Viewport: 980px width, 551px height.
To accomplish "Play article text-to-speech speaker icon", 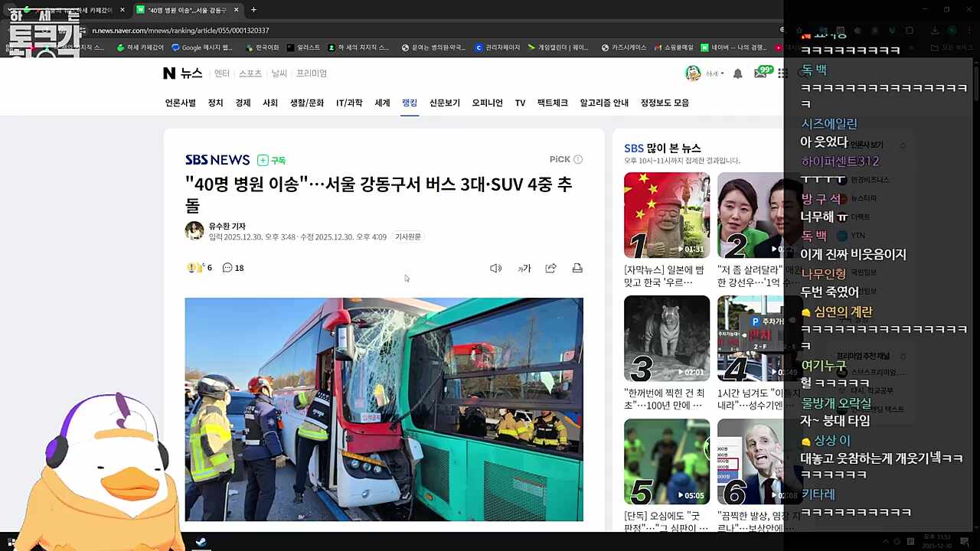I will 496,268.
